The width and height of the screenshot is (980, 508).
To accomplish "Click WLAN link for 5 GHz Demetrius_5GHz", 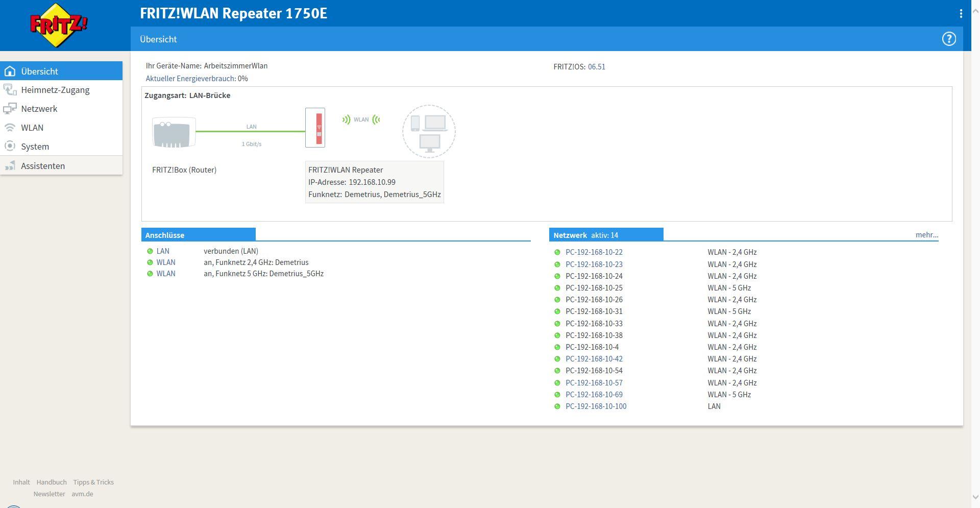I will coord(166,274).
